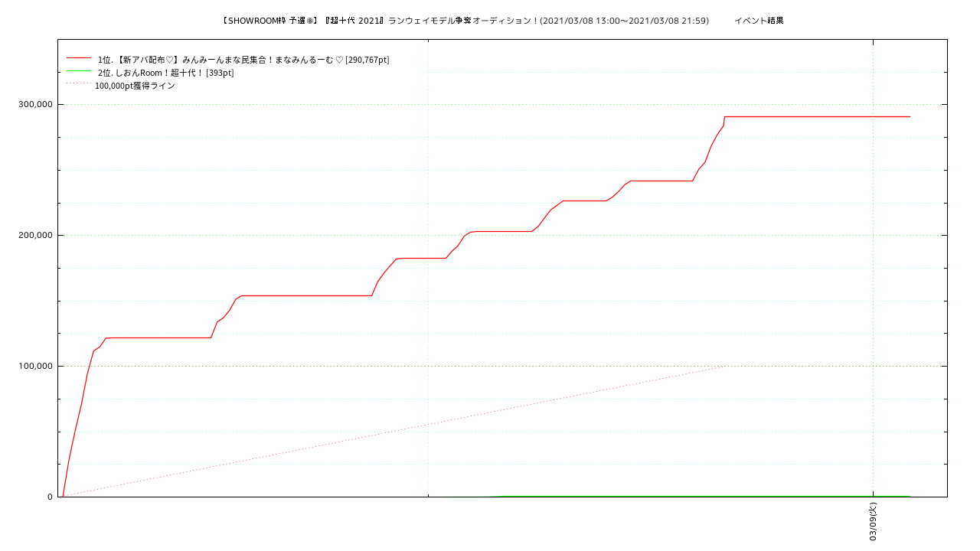This screenshot has height=551, width=980.
Task: Click the 'イベント結果' label in title
Action: (x=759, y=21)
